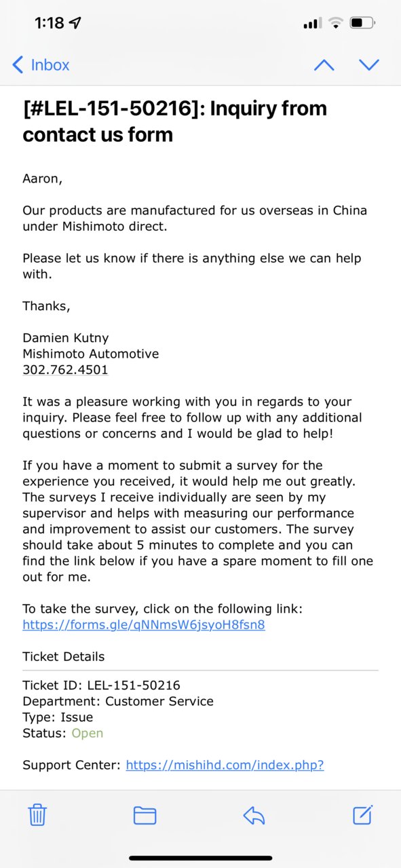Tap the Wi-Fi status icon
The image size is (401, 868).
point(335,23)
